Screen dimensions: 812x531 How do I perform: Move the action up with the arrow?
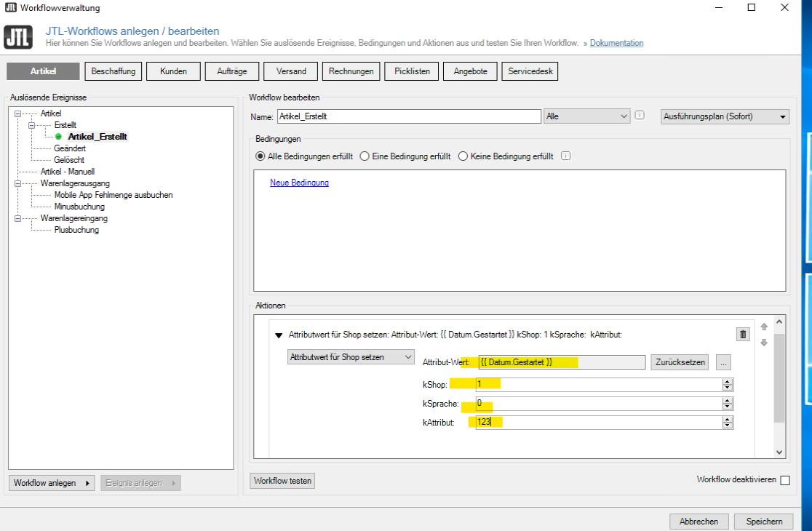click(x=764, y=327)
